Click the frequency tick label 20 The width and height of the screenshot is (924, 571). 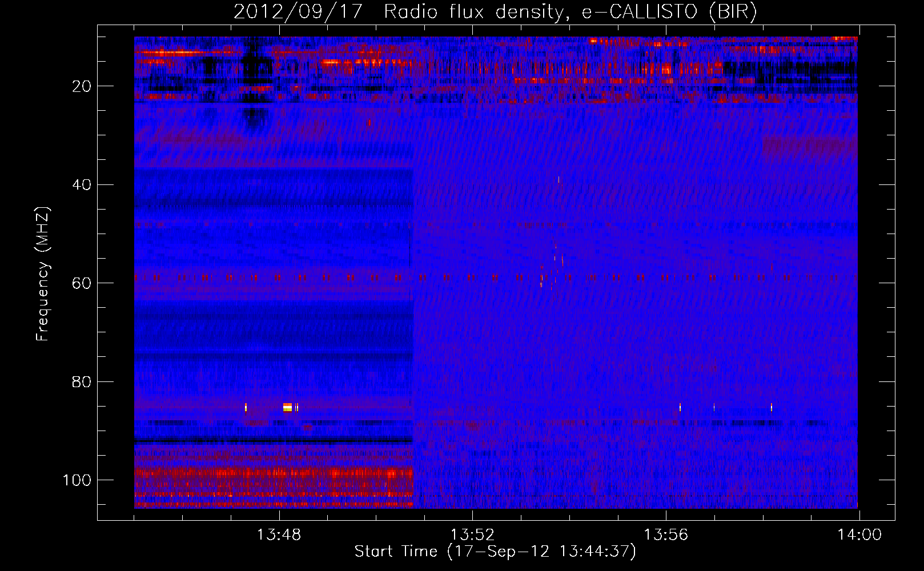click(82, 86)
